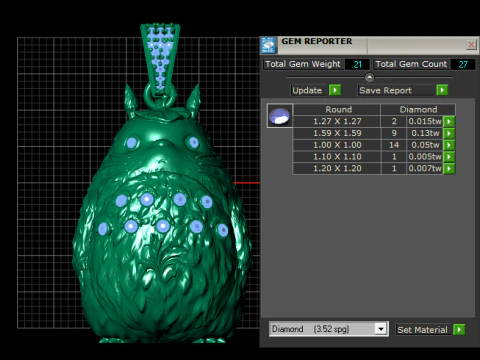480x360 pixels.
Task: Select the 1.59 X 1.59 size cell
Action: tap(337, 133)
